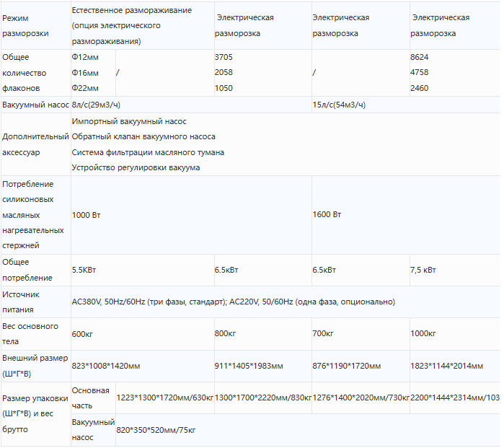504x448 pixels.
Task: Click 'Устройство регулировки вакуума' line
Action: pyautogui.click(x=136, y=167)
